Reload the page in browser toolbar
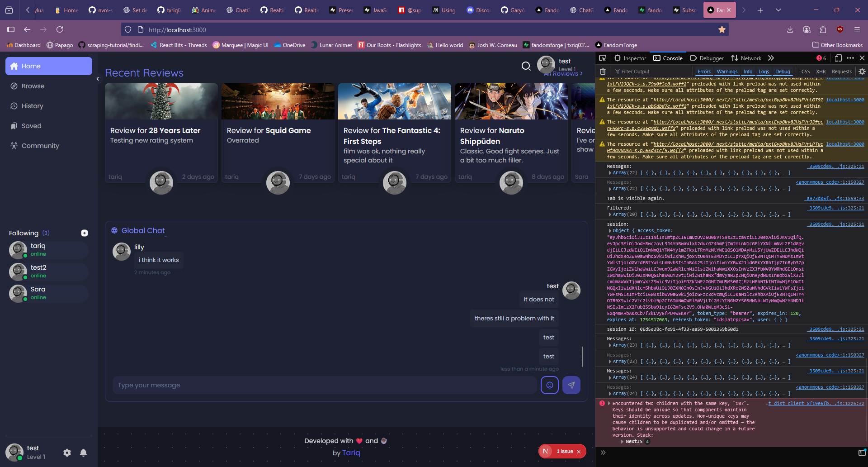868x467 pixels. tap(60, 29)
